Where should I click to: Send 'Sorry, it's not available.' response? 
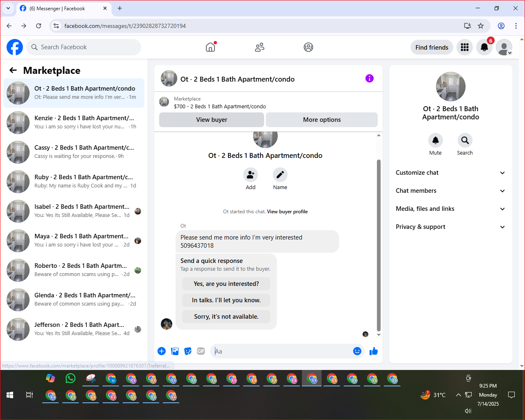click(x=226, y=317)
